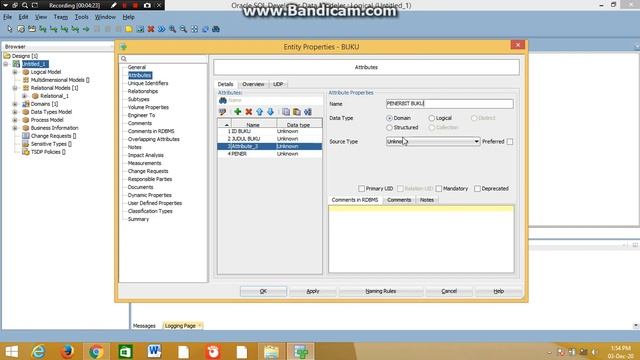
Task: Open Word from the taskbar
Action: coord(154,351)
